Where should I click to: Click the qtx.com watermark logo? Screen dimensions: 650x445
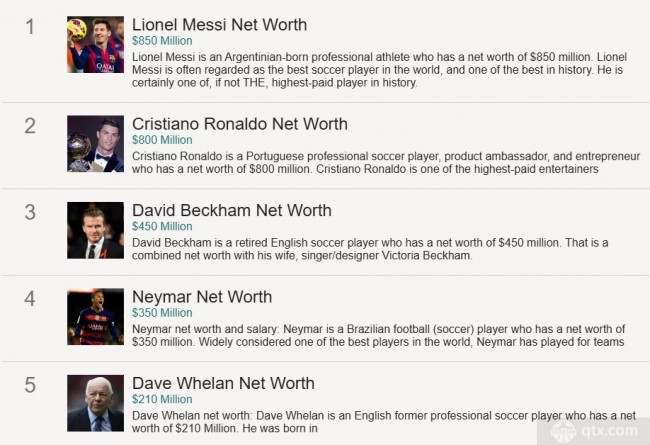coord(594,431)
